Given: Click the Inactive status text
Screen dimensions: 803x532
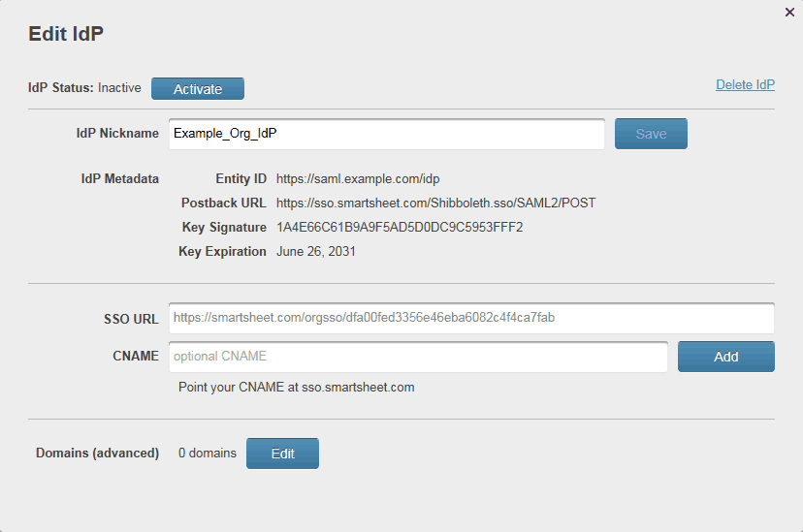Looking at the screenshot, I should click(x=119, y=88).
